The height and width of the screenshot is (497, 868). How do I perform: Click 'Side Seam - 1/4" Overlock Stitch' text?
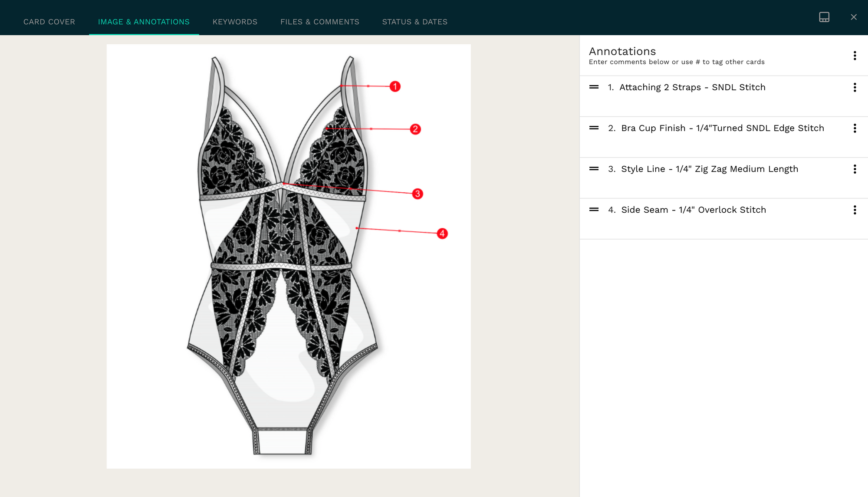[694, 210]
